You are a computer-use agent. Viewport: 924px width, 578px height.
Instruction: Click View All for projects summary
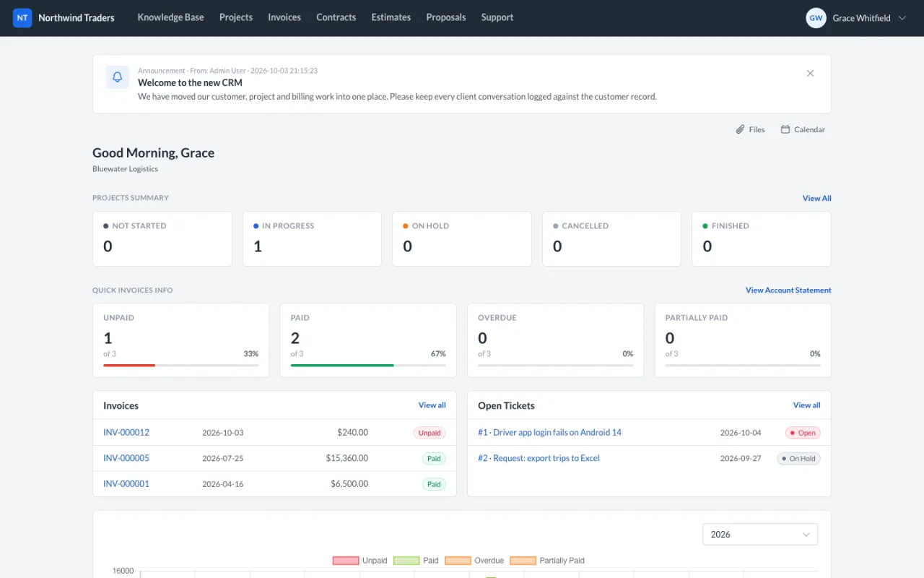click(x=816, y=198)
